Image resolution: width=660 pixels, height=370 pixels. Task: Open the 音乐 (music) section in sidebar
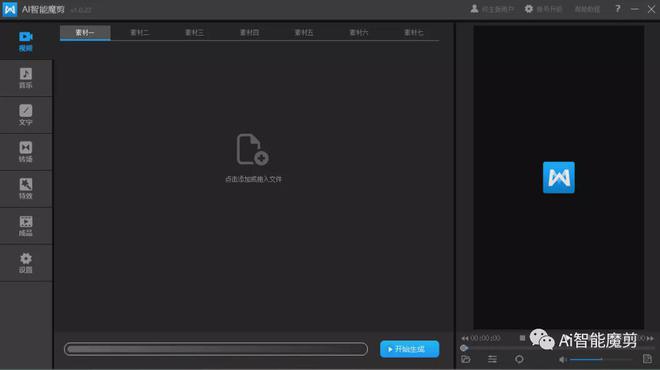(x=26, y=78)
